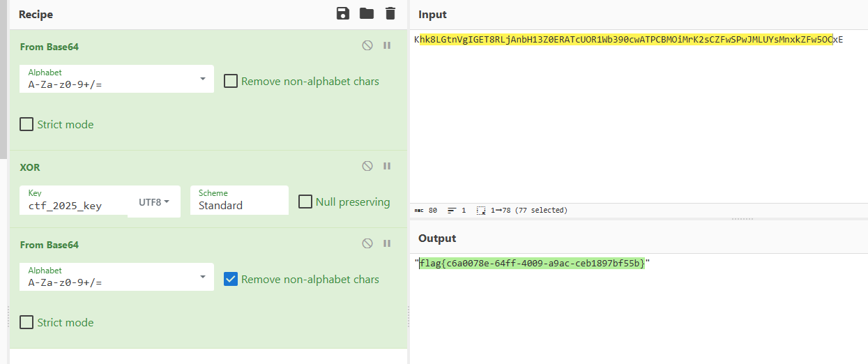Clear the recipe using the trash icon
868x364 pixels.
(390, 14)
